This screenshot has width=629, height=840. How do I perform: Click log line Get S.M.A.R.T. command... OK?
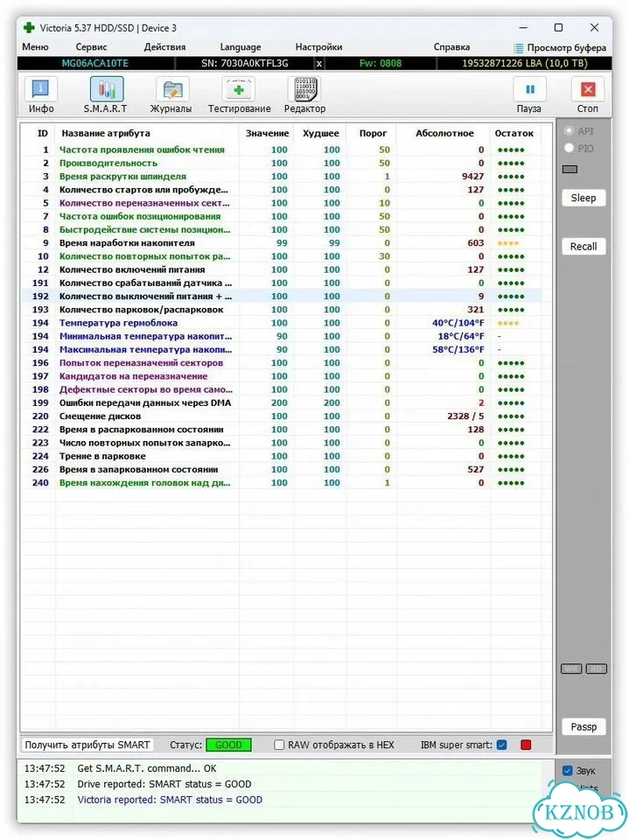(147, 768)
